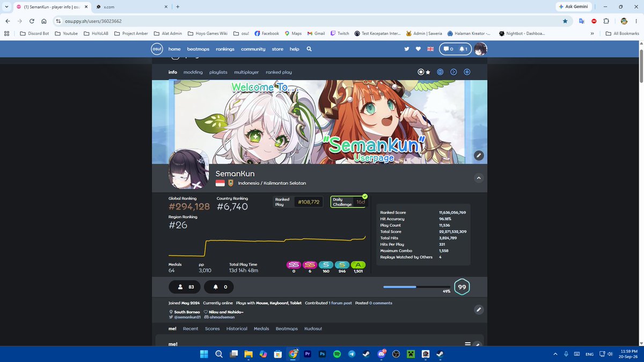
Task: Click the pencil edit icon on cover banner
Action: coord(479,156)
